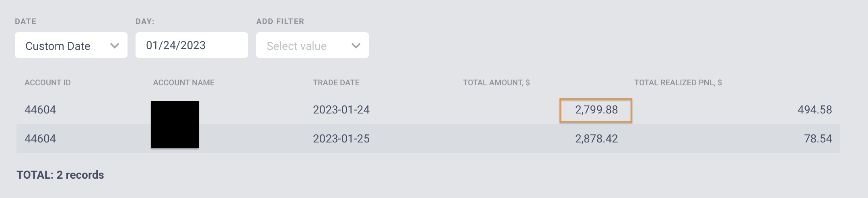The height and width of the screenshot is (198, 868).
Task: Open the Add Filter Select value dropdown
Action: (313, 45)
